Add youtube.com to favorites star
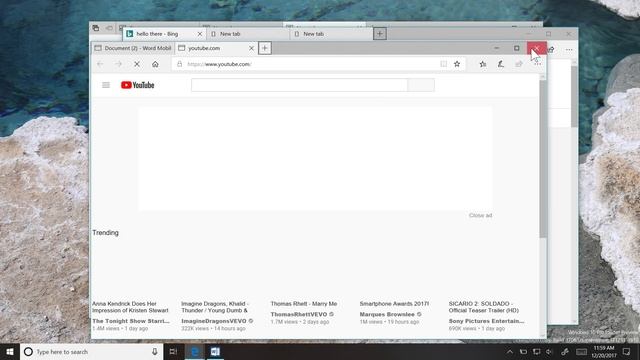The width and height of the screenshot is (640, 360). click(457, 64)
